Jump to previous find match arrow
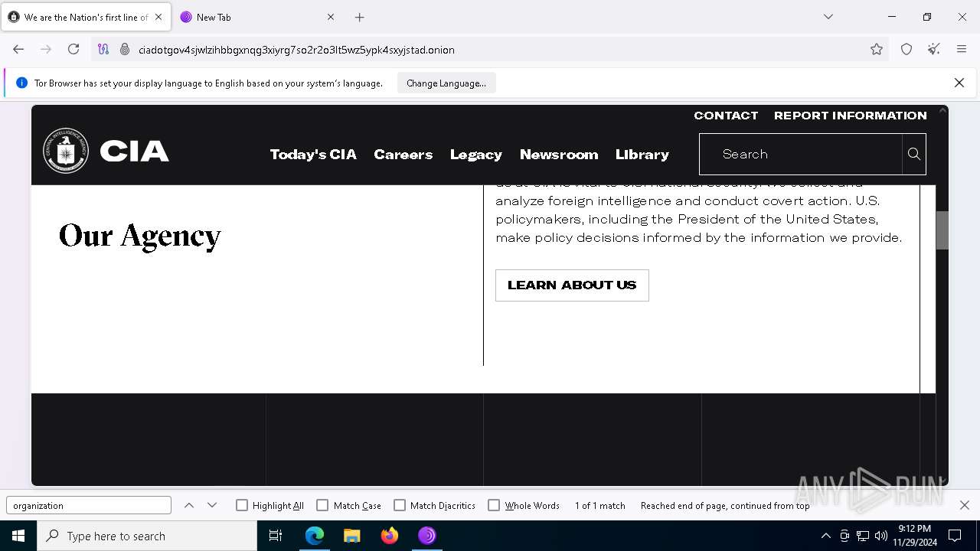This screenshot has height=551, width=980. point(189,505)
